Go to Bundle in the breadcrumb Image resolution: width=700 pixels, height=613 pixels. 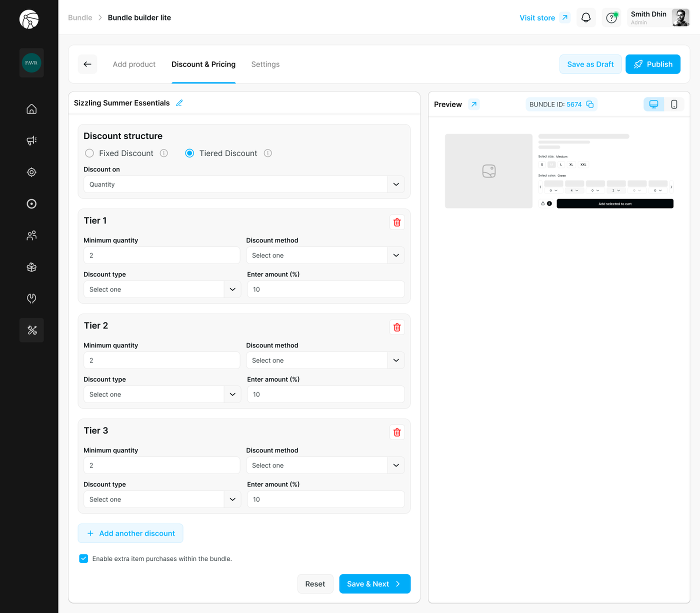(80, 17)
